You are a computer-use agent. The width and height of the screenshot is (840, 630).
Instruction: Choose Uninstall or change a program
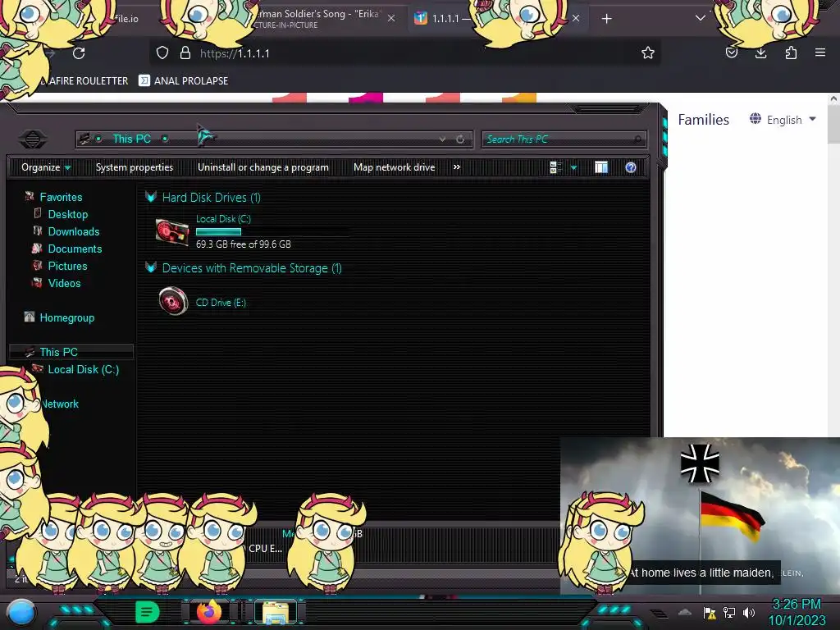click(263, 167)
